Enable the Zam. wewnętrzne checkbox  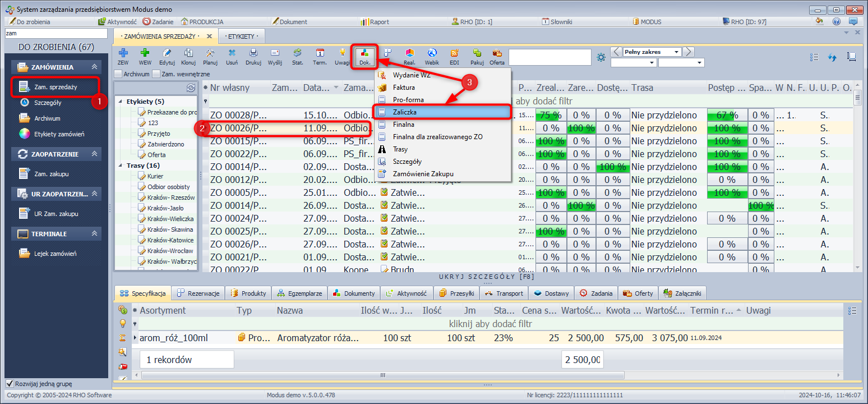click(156, 74)
